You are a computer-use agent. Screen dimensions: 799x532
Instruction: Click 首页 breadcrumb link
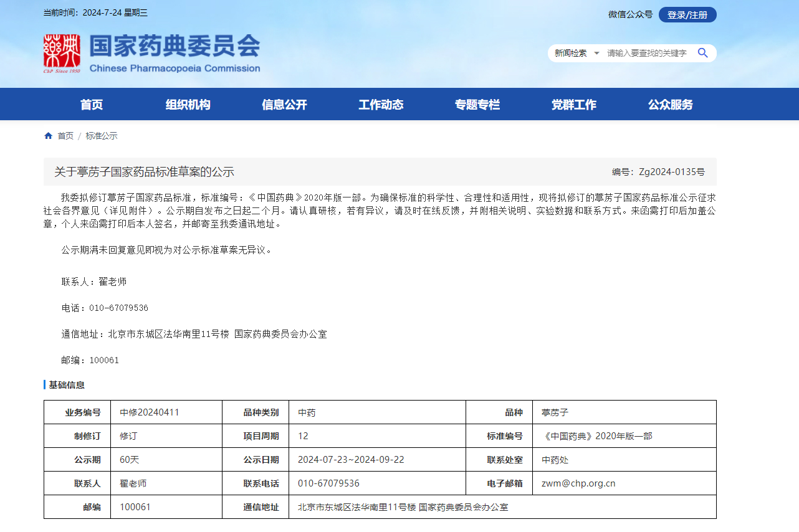pyautogui.click(x=65, y=136)
